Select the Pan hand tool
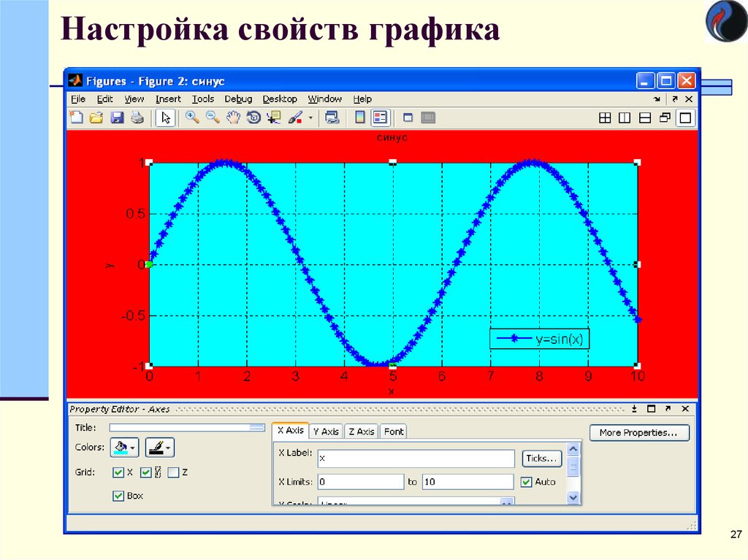The width and height of the screenshot is (748, 560). tap(233, 118)
